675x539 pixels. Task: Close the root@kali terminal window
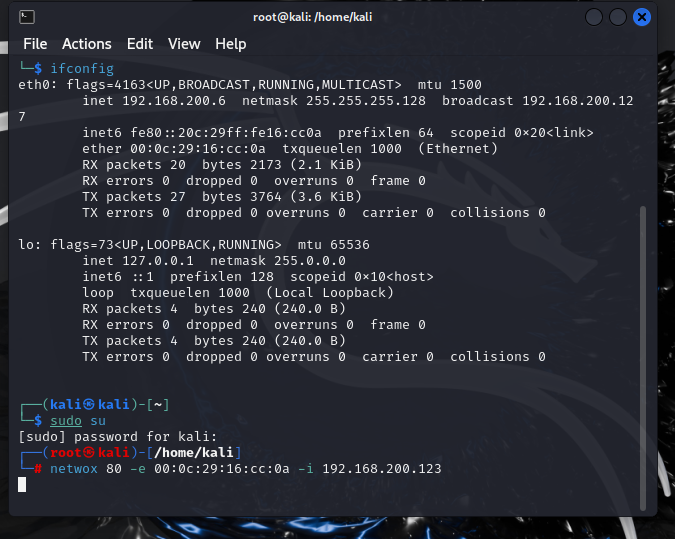pyautogui.click(x=642, y=17)
